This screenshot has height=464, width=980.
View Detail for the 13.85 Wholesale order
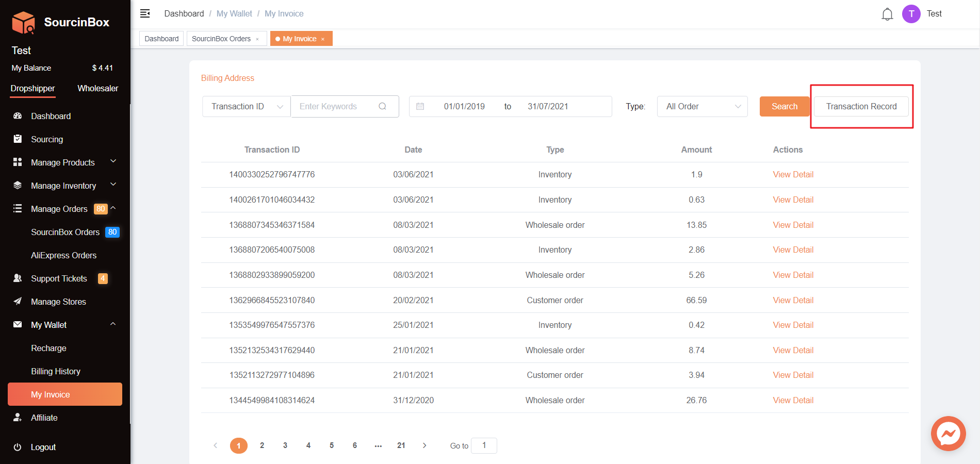[x=793, y=225]
